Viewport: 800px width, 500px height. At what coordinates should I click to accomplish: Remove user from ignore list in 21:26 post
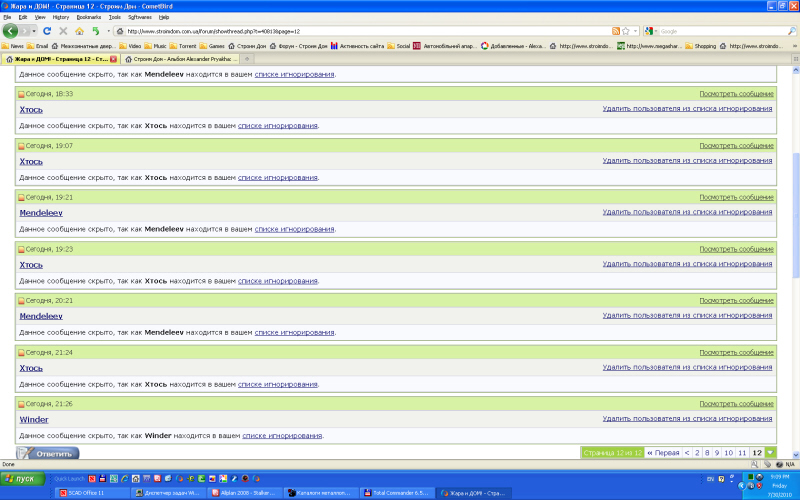tap(687, 419)
